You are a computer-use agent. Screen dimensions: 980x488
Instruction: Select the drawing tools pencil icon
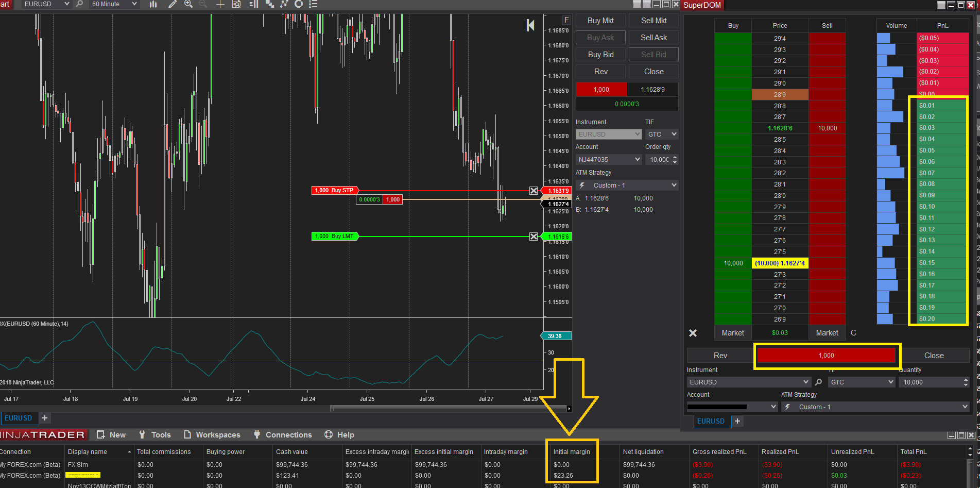coord(173,4)
